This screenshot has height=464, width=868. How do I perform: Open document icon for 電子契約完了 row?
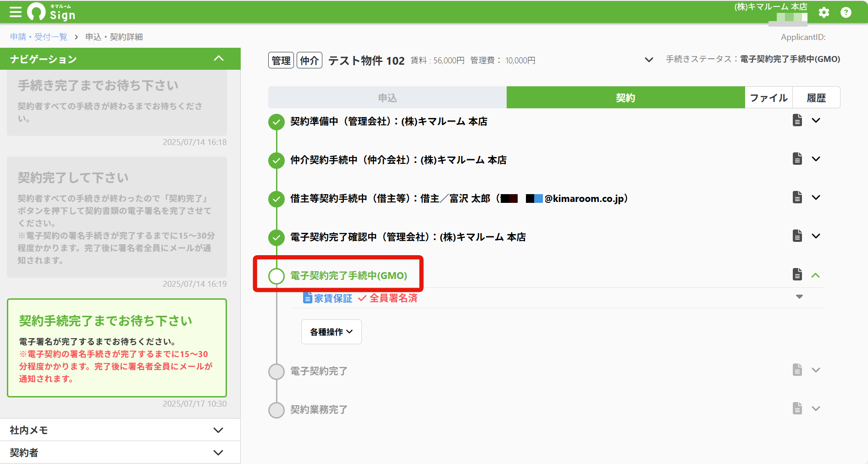click(x=797, y=370)
